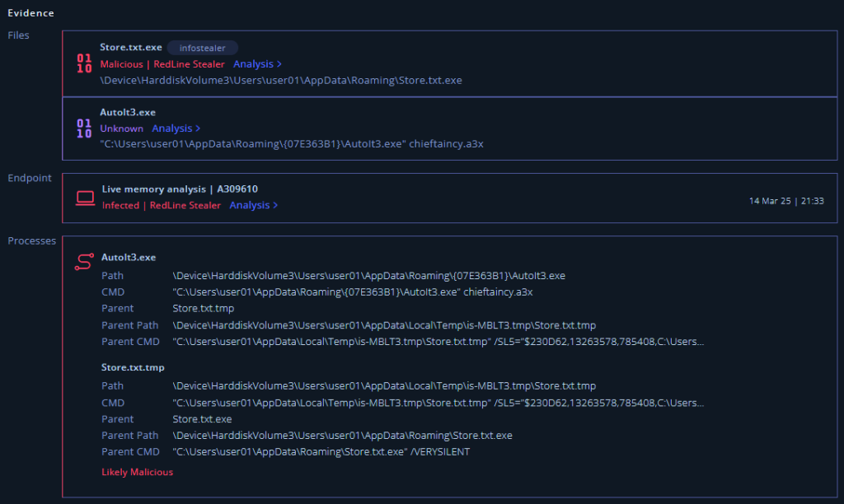Click the 14 Mar 25 timestamp

pyautogui.click(x=785, y=201)
